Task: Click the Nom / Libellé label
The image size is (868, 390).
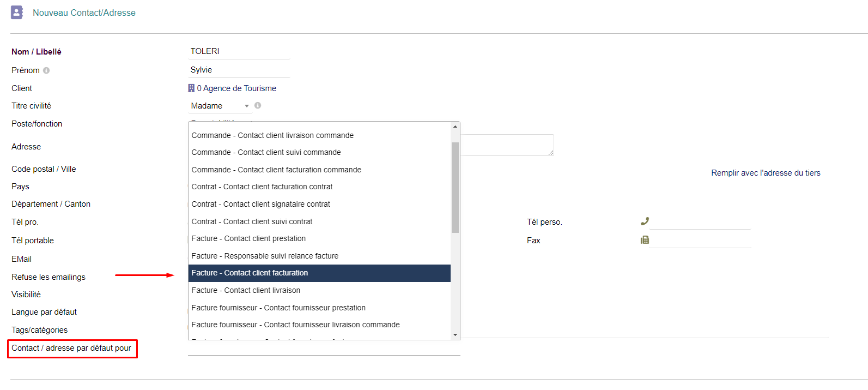Action: (37, 52)
